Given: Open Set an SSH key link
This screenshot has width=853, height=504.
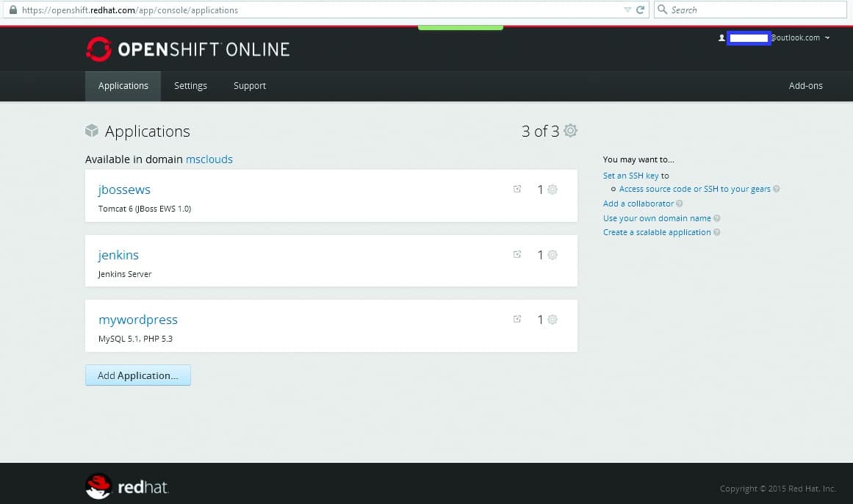Looking at the screenshot, I should (629, 175).
